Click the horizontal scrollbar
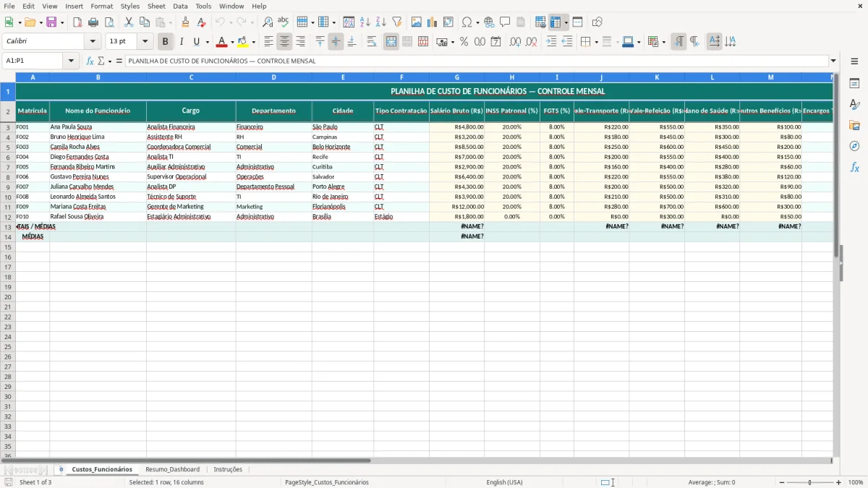Screen dimensions: 868x488 point(416,461)
